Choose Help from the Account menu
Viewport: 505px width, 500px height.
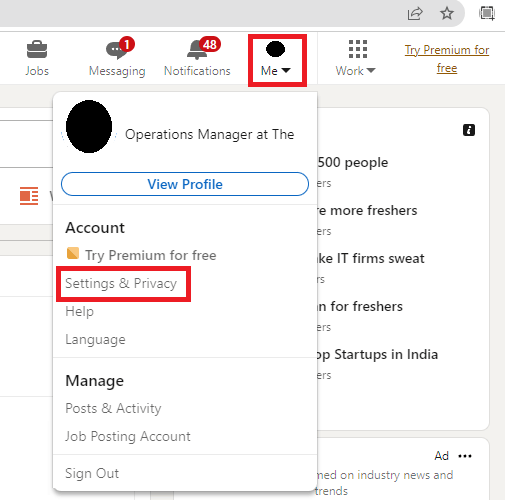[x=80, y=311]
